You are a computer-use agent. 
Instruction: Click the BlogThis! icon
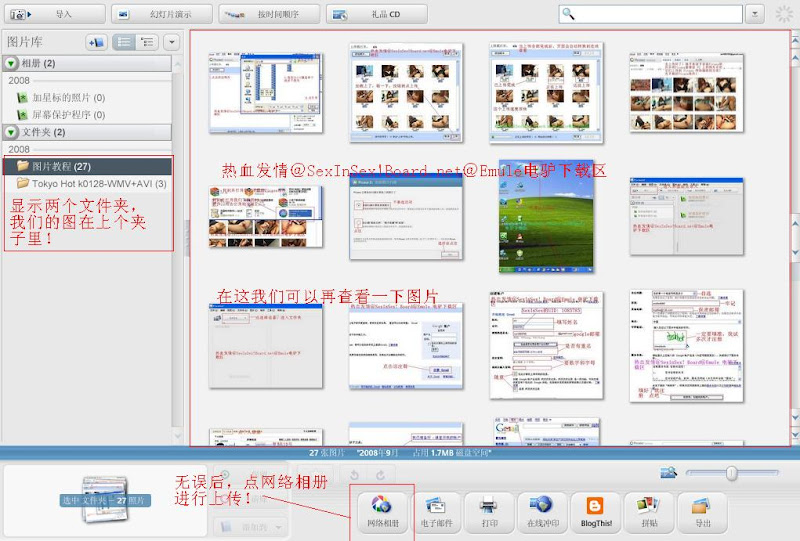pyautogui.click(x=596, y=512)
